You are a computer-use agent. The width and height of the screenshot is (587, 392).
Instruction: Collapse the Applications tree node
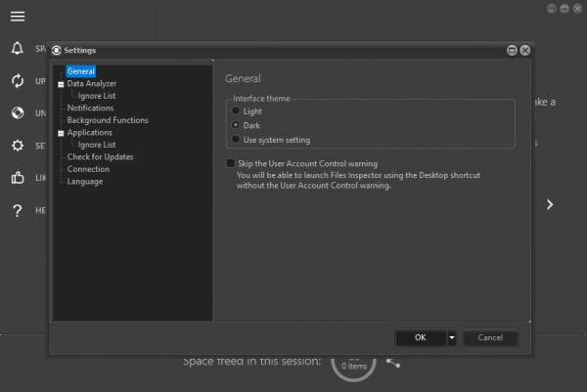(61, 134)
